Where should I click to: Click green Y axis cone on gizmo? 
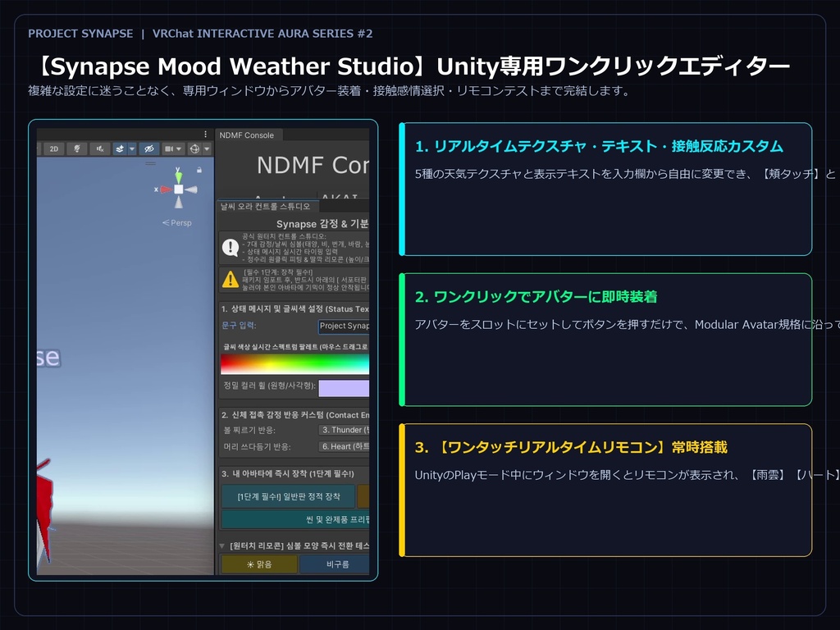tap(178, 176)
